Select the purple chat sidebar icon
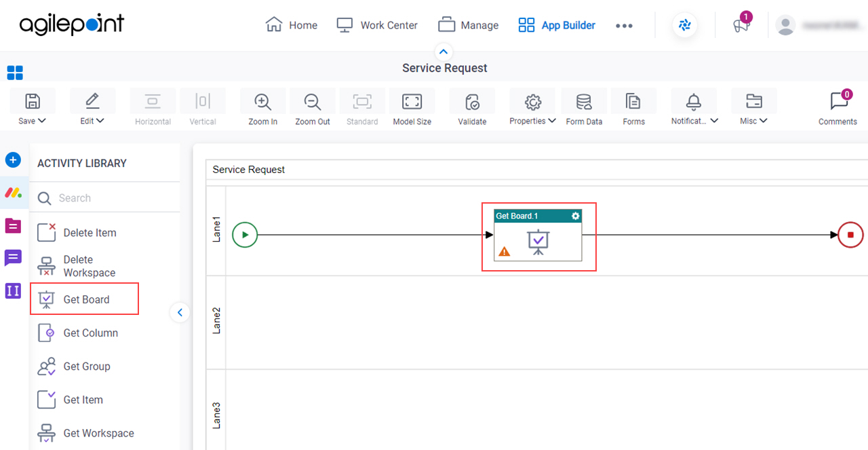868x450 pixels. click(x=14, y=258)
